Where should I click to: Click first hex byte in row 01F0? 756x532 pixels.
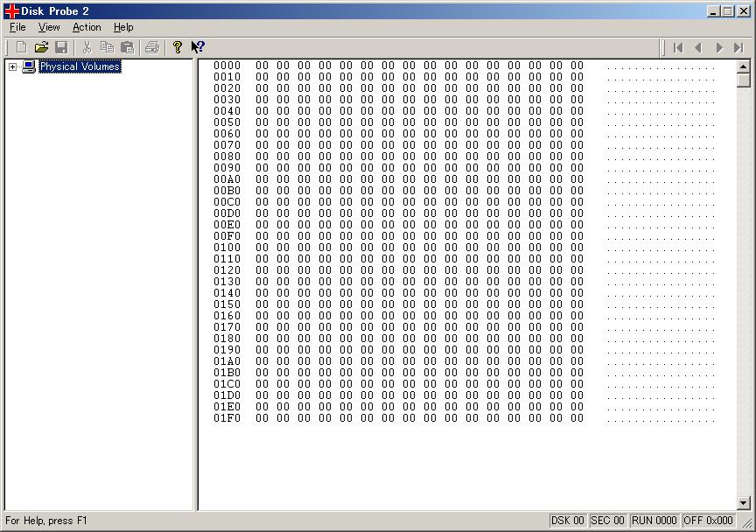(x=262, y=418)
